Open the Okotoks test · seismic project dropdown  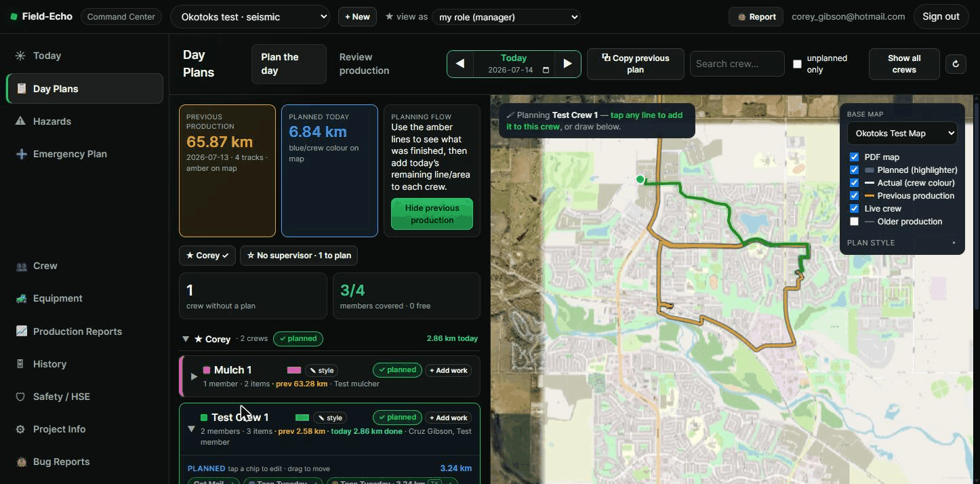250,17
